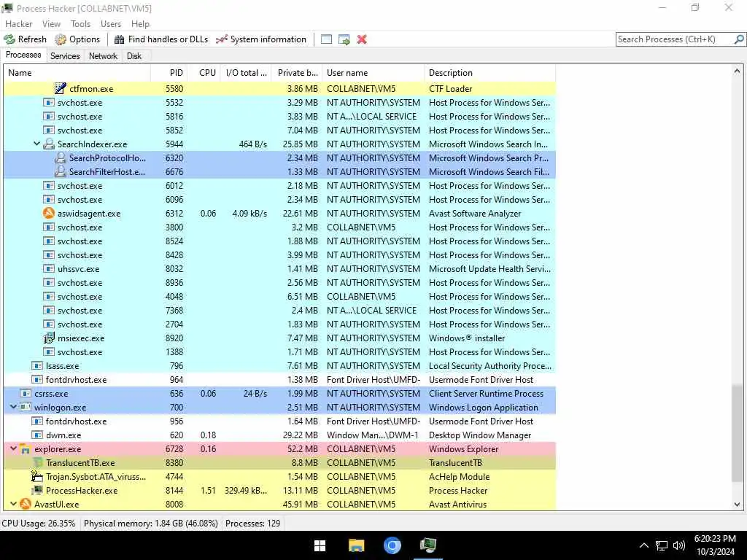Screen dimensions: 747x560
Task: Open the Hacker menu
Action: point(18,24)
